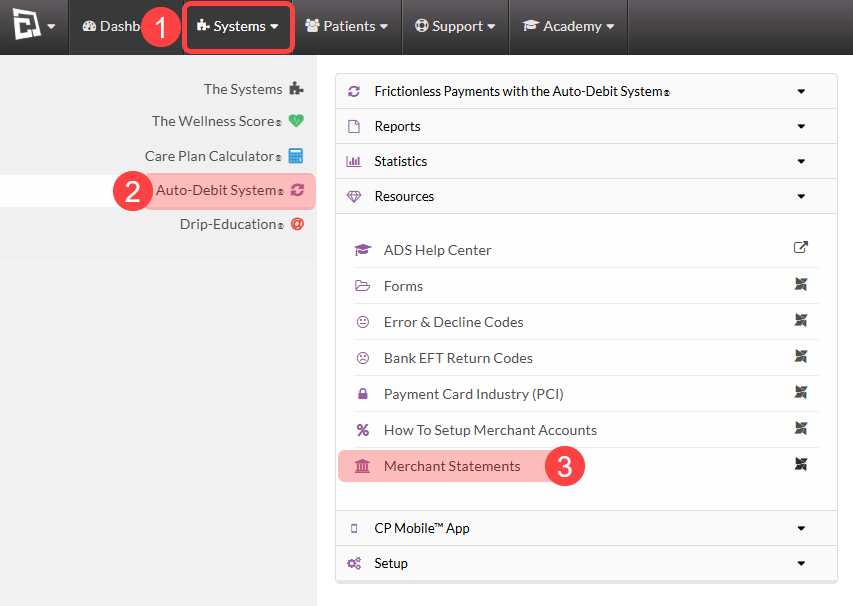Open the Systems menu

point(238,26)
